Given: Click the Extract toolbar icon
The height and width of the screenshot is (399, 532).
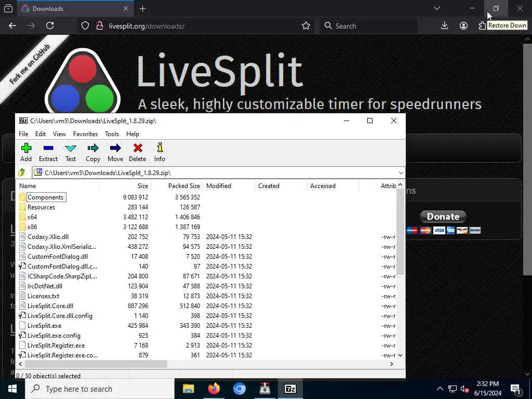Looking at the screenshot, I should coord(48,152).
